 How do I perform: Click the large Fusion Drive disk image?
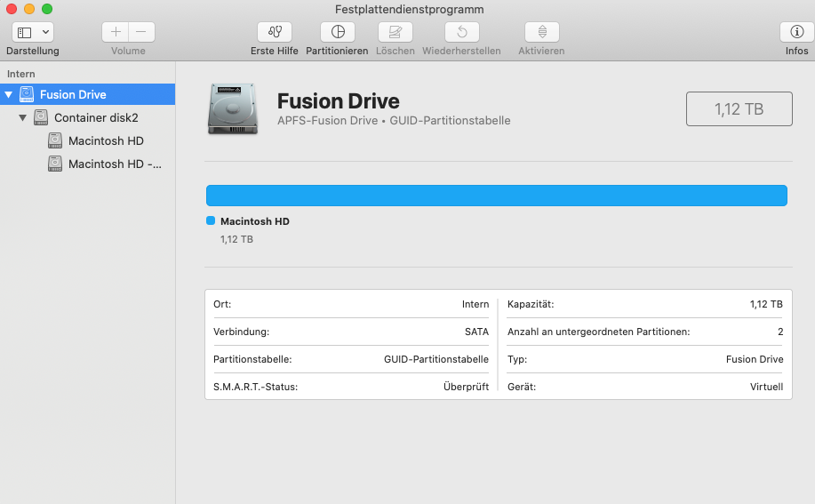coord(233,109)
